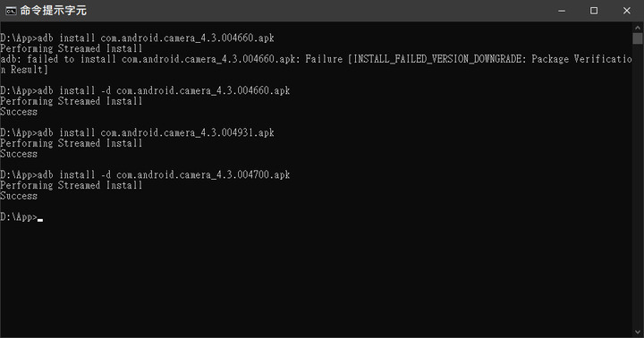Click the adb install -d 004700.apk command

coord(145,175)
